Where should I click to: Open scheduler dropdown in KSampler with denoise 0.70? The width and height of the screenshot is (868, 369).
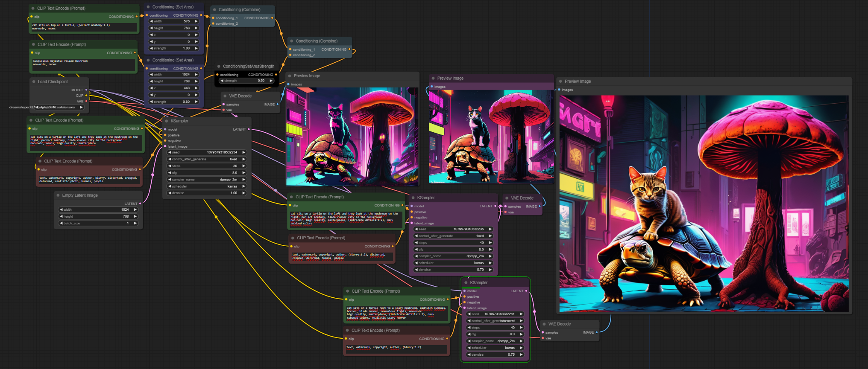pyautogui.click(x=453, y=263)
